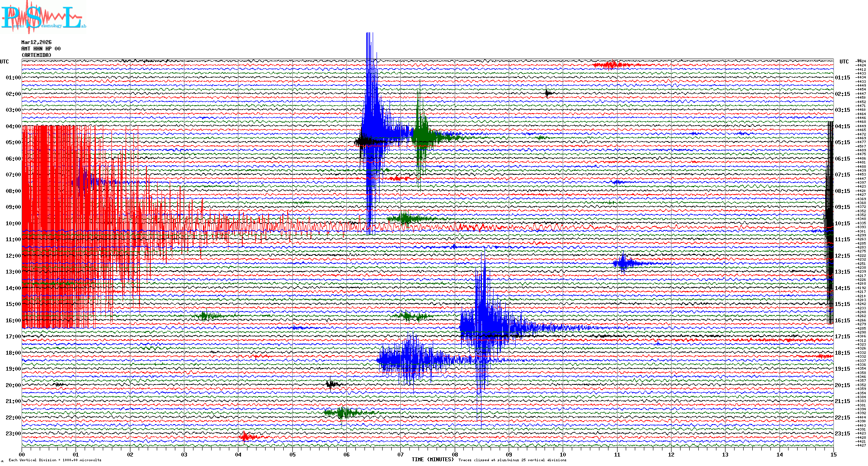Click the Mar12,2026 date label
Viewport: 868px width, 466px height.
click(36, 42)
